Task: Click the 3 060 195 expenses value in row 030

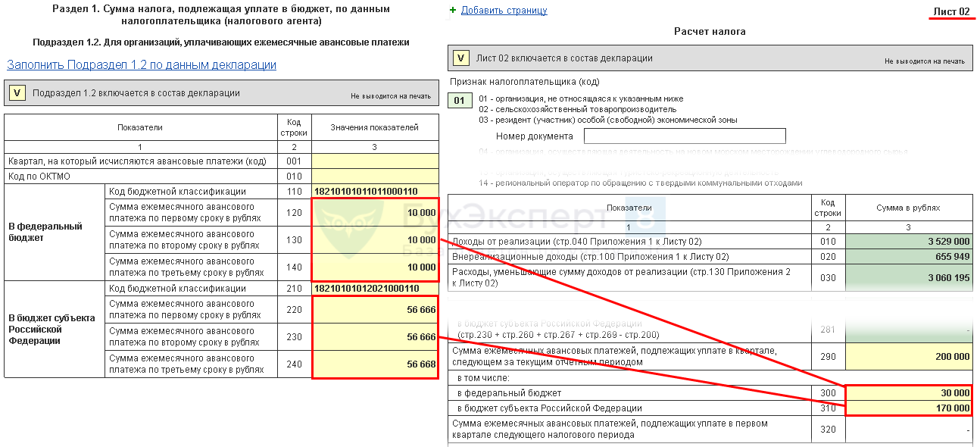Action: [x=909, y=278]
